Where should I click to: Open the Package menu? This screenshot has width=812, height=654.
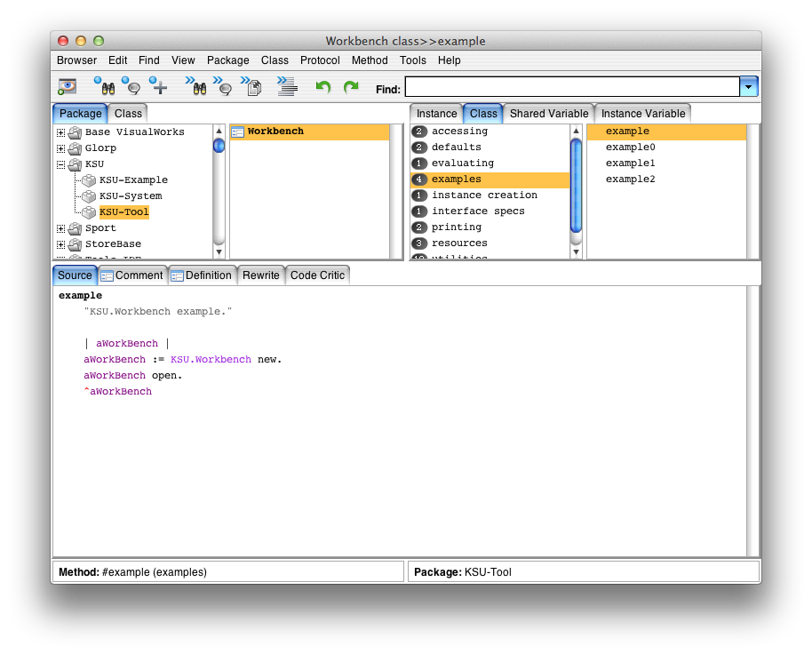point(227,60)
